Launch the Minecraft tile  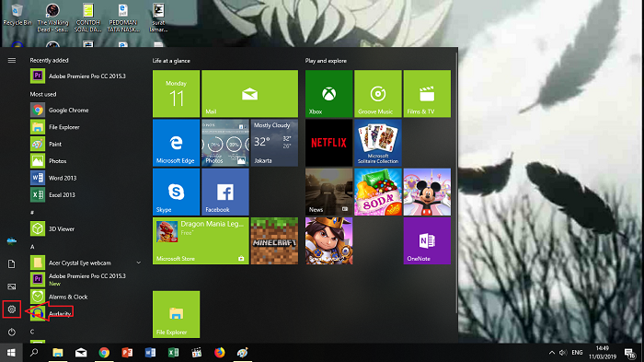pyautogui.click(x=274, y=240)
